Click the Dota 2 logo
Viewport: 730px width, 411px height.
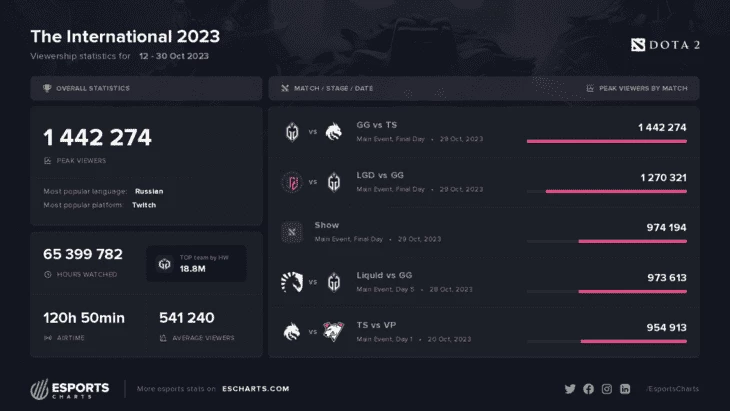click(x=665, y=45)
